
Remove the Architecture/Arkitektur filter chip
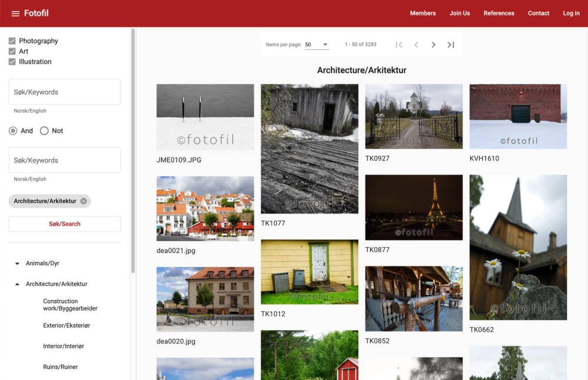tap(83, 201)
